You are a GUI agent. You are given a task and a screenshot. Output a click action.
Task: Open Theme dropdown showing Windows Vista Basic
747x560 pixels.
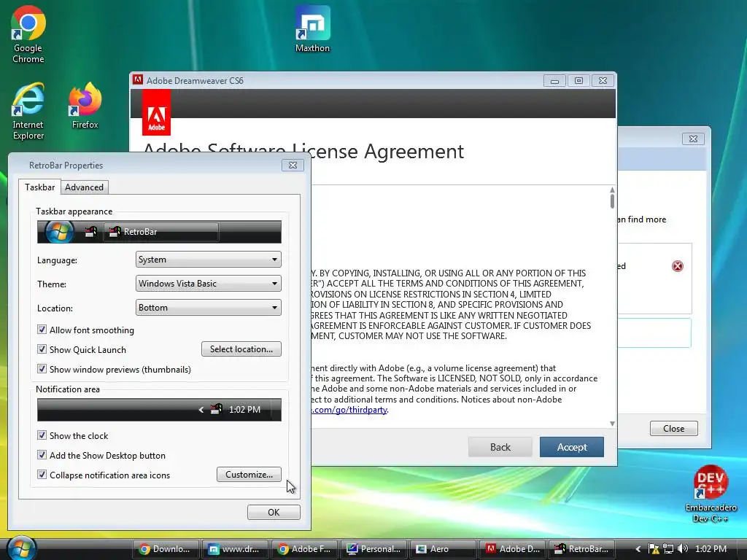coord(208,284)
